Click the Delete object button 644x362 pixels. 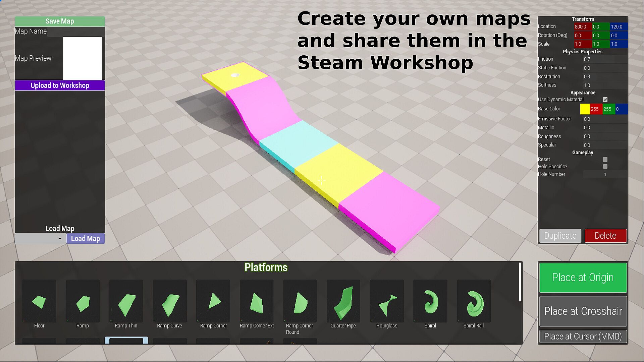coord(605,236)
